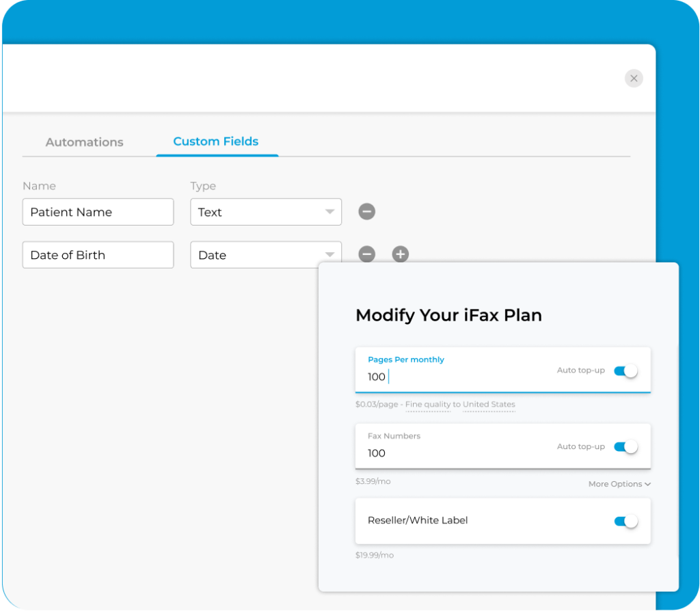
Task: Click the Modify Your iFax Plan heading
Action: point(448,315)
